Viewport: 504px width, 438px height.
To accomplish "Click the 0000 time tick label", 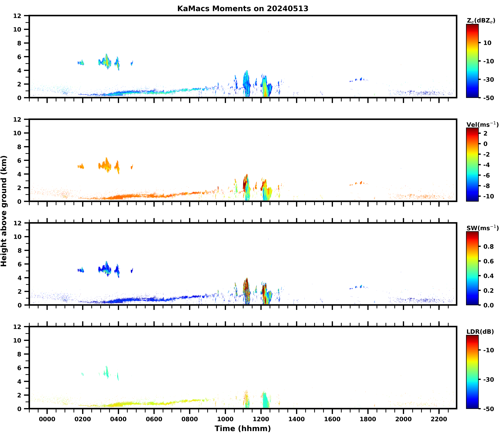I will pyautogui.click(x=47, y=419).
